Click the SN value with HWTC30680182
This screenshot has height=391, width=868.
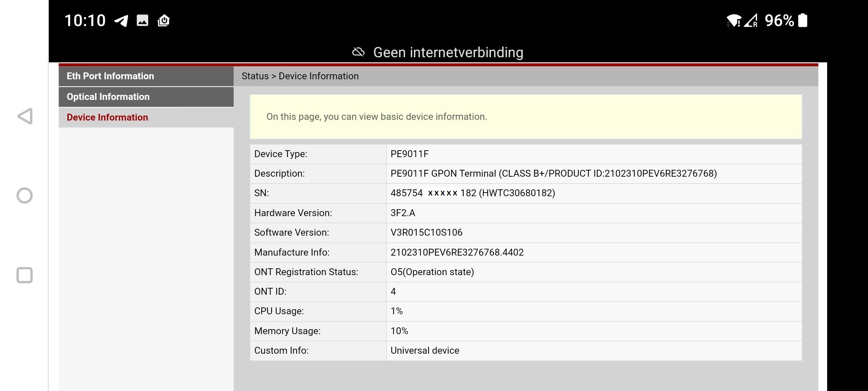click(473, 193)
